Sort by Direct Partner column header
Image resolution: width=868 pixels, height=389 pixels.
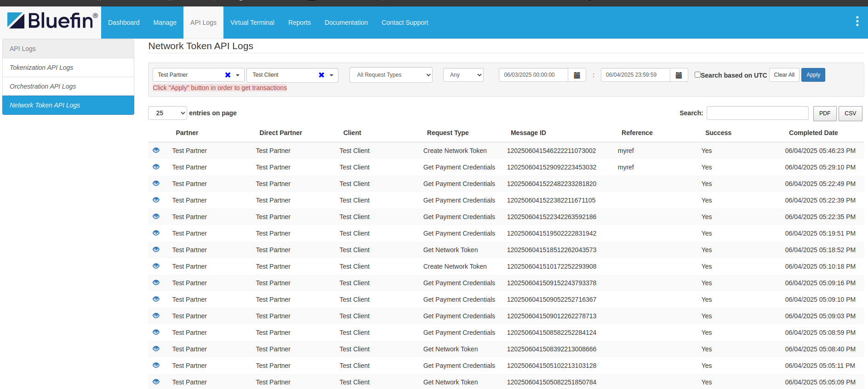tap(280, 133)
